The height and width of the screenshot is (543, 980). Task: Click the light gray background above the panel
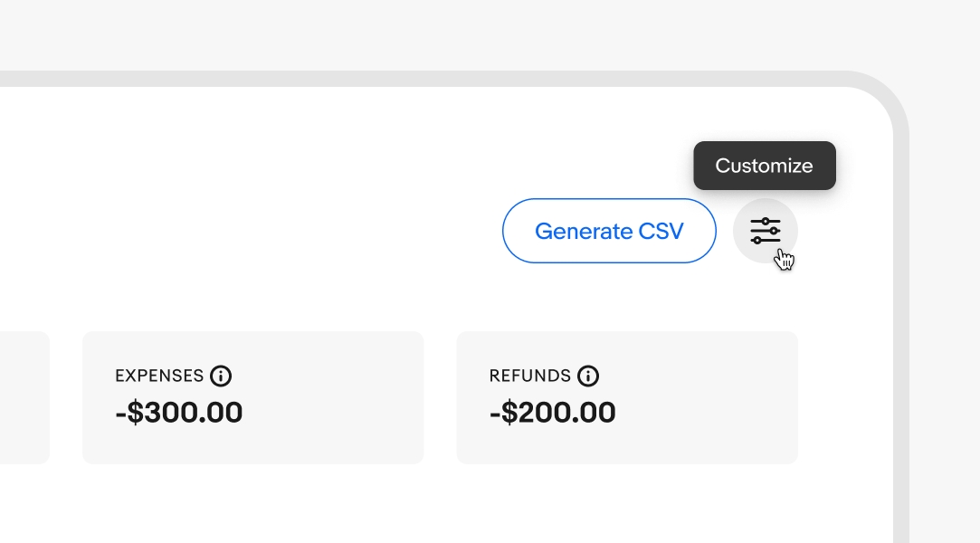point(452,36)
